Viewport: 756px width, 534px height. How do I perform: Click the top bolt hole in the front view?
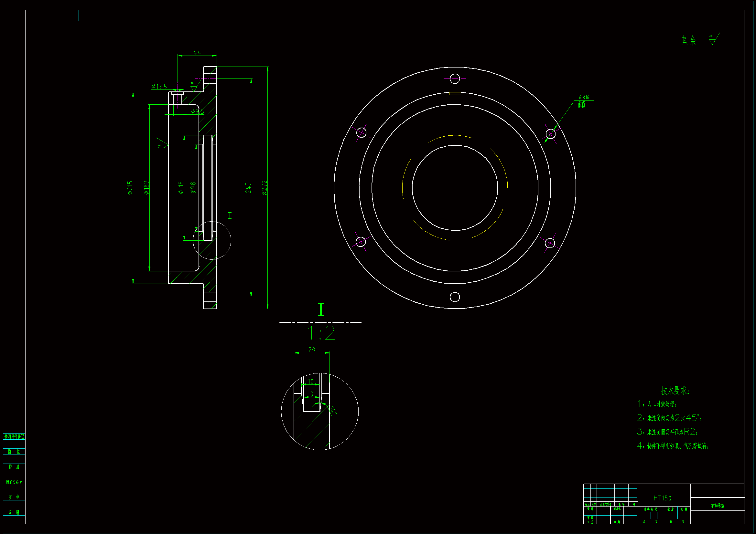point(455,79)
